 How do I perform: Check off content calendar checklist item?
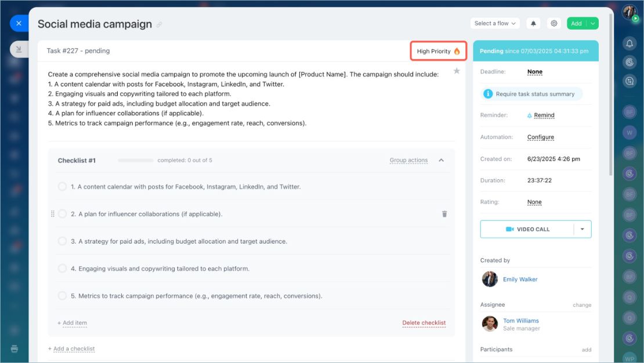tap(62, 186)
